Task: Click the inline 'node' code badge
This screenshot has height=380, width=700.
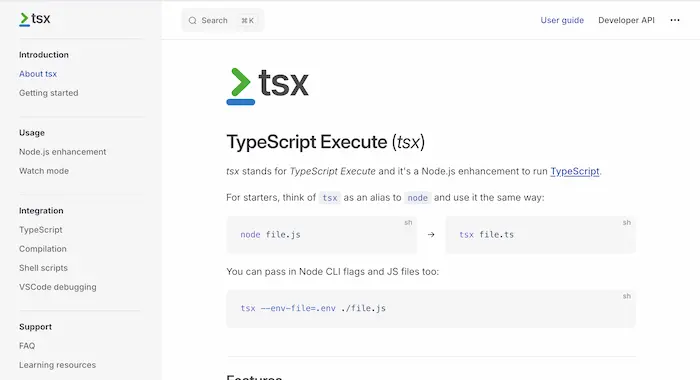Action: (x=417, y=198)
